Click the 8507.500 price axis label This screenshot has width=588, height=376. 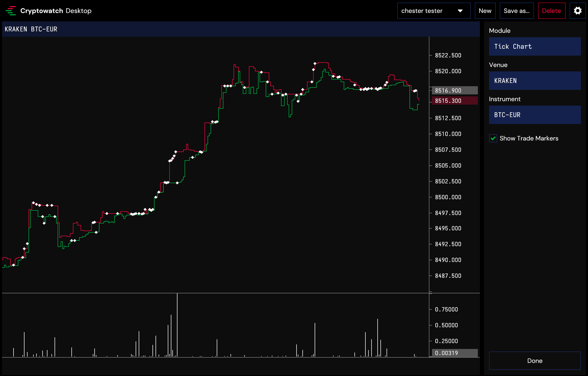click(448, 150)
